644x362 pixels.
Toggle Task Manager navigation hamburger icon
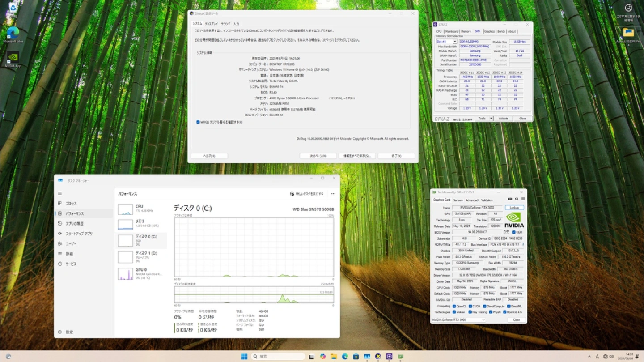[60, 193]
